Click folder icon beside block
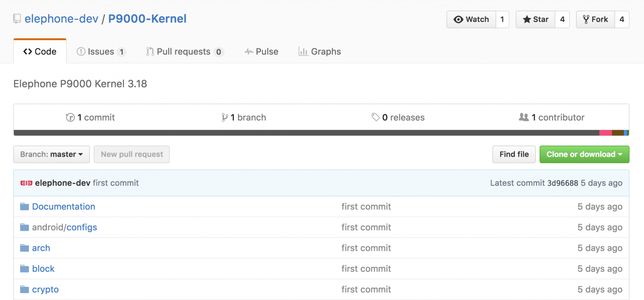The image size is (644, 300). pos(24,269)
